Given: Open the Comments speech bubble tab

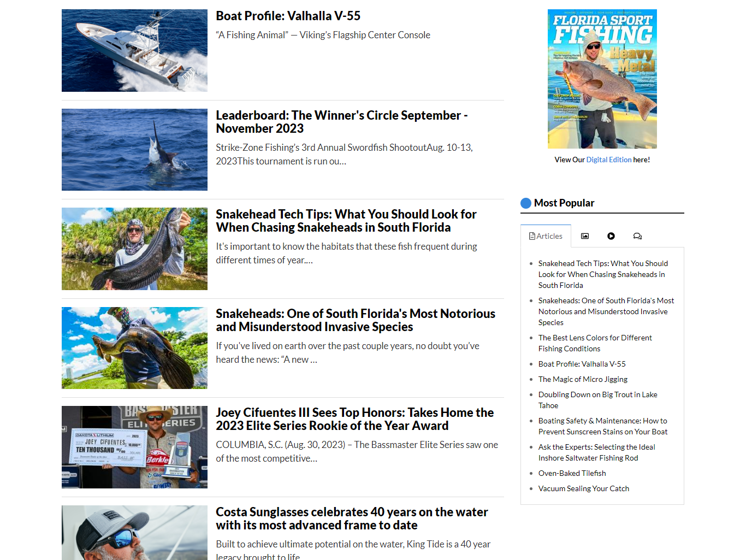Looking at the screenshot, I should (637, 236).
